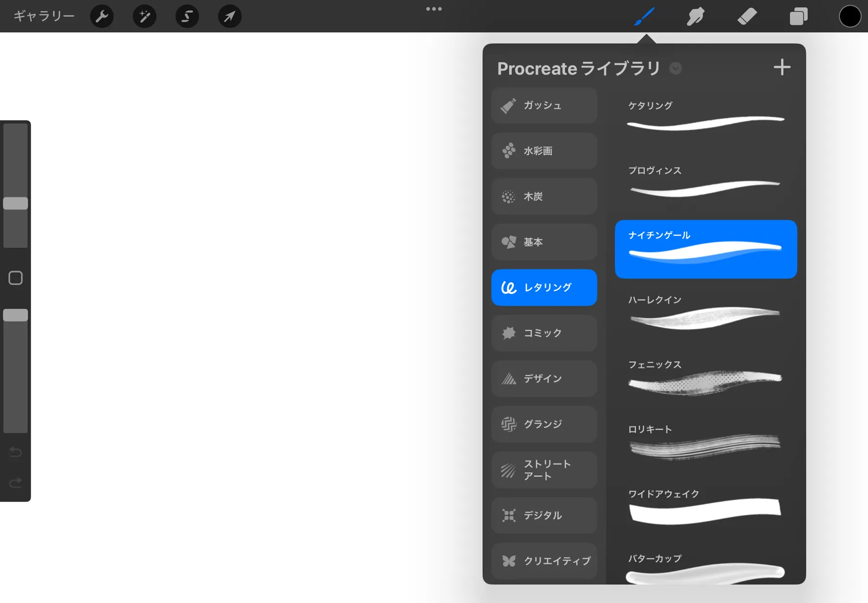Click the brush size slider handle

[x=16, y=203]
